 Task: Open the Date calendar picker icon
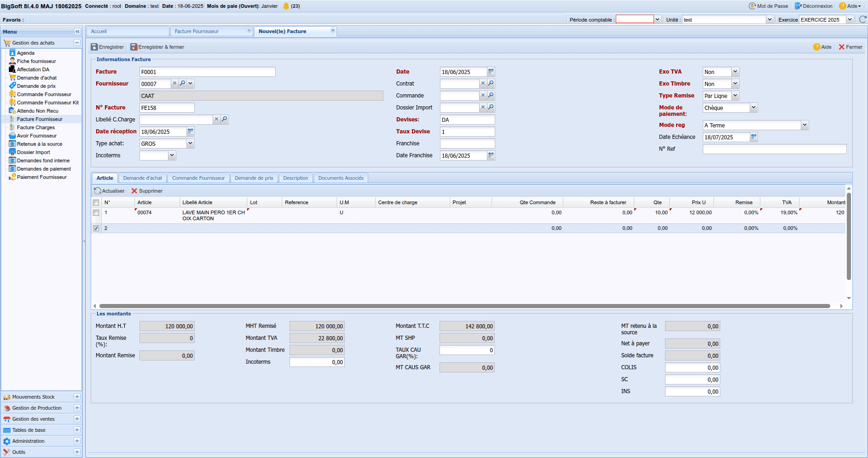coord(491,72)
